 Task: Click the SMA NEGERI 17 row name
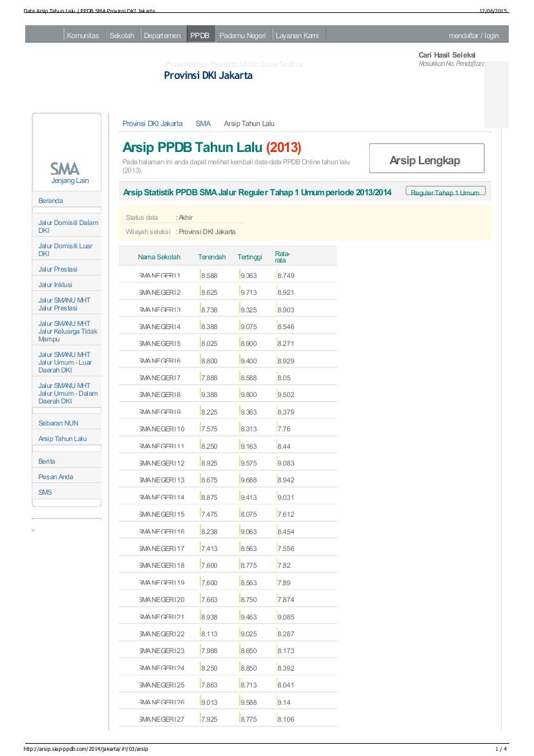point(162,548)
